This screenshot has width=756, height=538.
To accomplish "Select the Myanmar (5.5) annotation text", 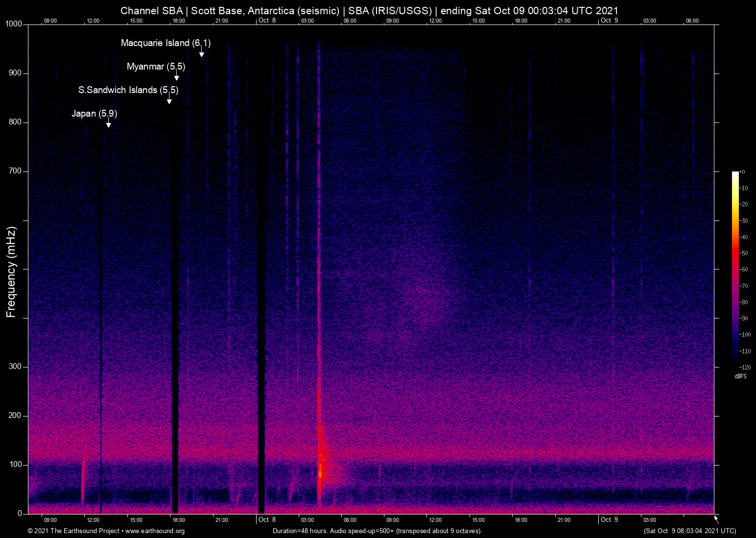I will click(x=156, y=67).
